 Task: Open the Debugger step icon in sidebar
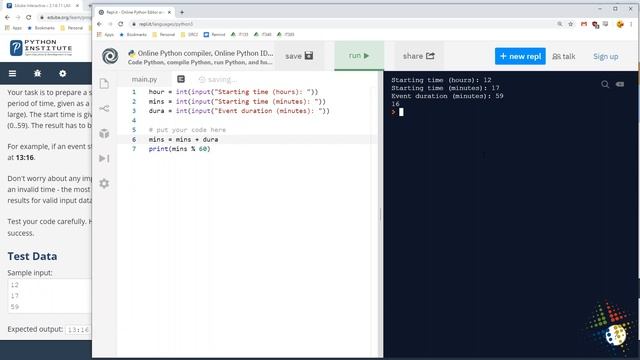click(104, 158)
